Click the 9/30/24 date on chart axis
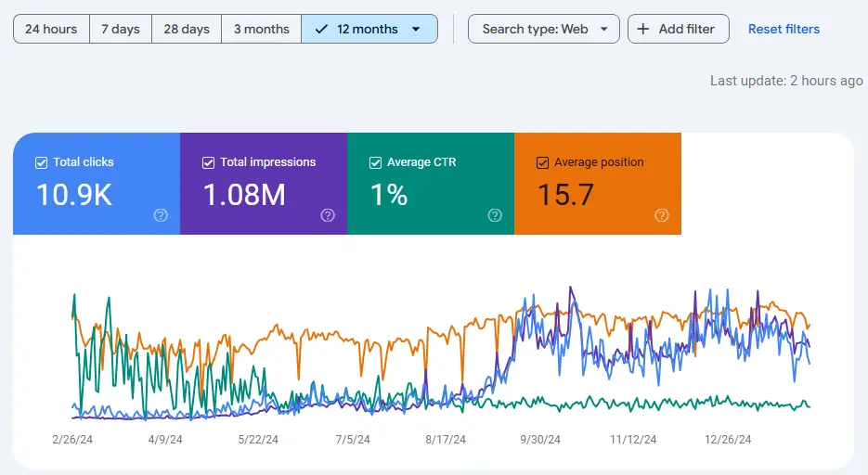Image resolution: width=868 pixels, height=475 pixels. click(x=539, y=439)
